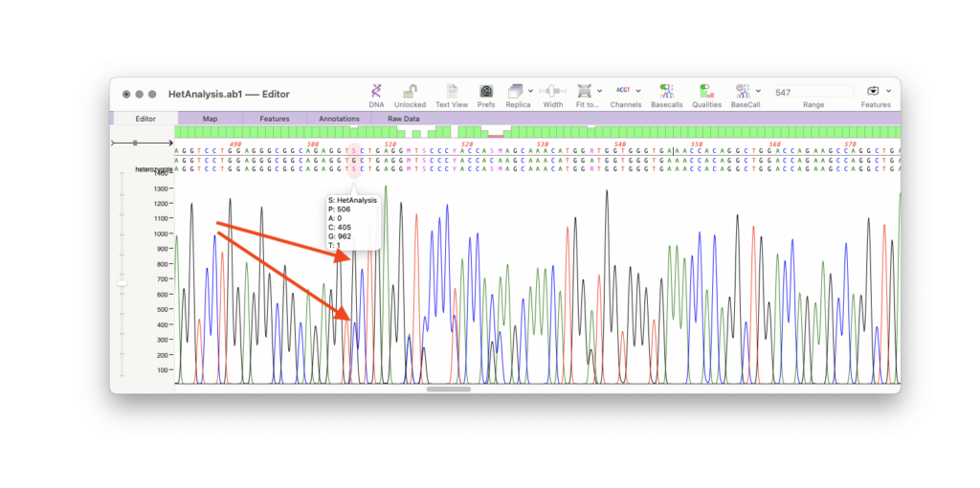The width and height of the screenshot is (980, 488).
Task: Expand the Features toolbar dropdown arrow
Action: pyautogui.click(x=888, y=91)
